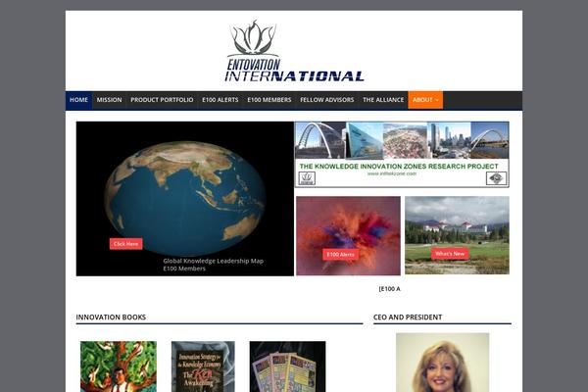This screenshot has width=588, height=392.
Task: Click the What's New button
Action: 450,254
